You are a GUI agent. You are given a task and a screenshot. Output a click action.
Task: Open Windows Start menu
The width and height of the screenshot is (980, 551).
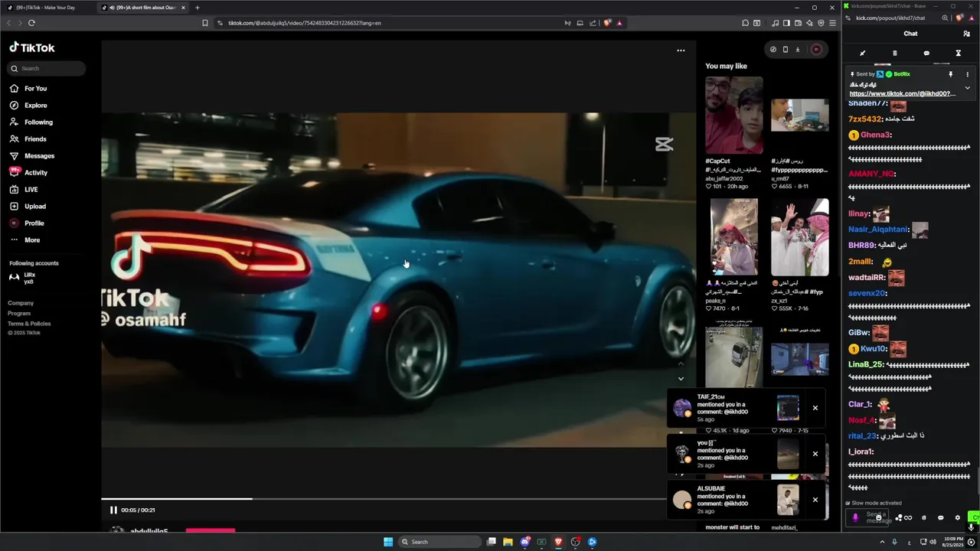coord(388,542)
